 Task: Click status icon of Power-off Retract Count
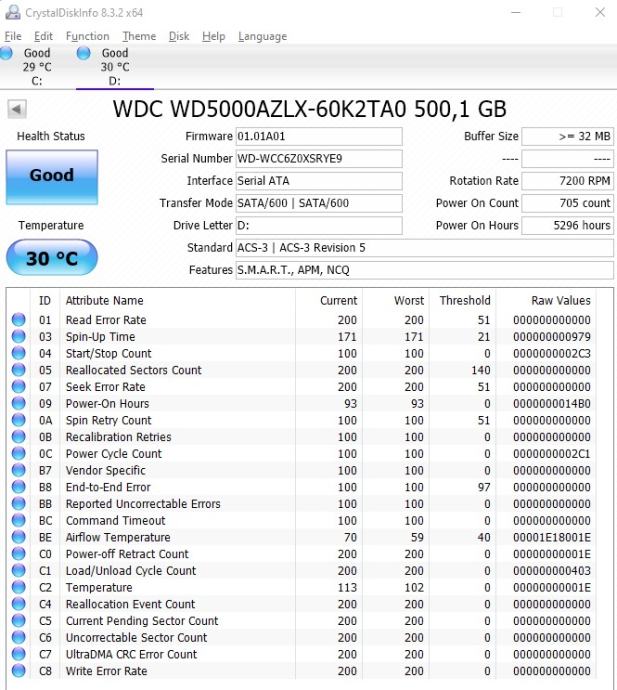point(18,554)
